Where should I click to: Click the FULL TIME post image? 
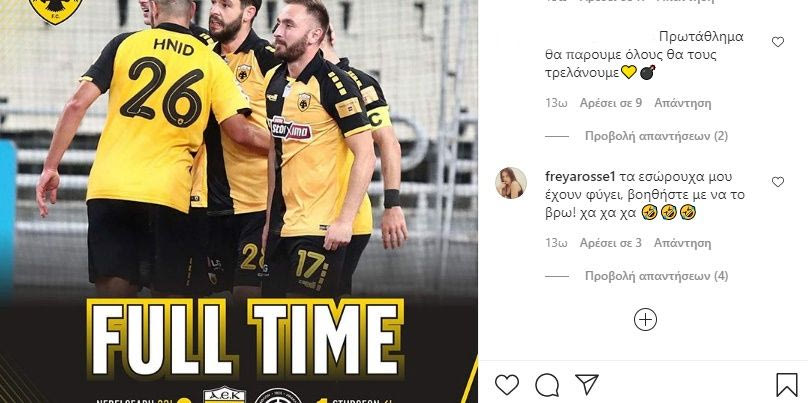tap(239, 202)
